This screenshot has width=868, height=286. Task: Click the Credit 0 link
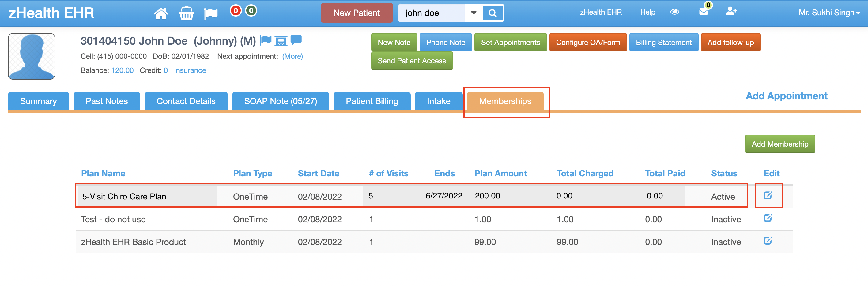[x=165, y=70]
